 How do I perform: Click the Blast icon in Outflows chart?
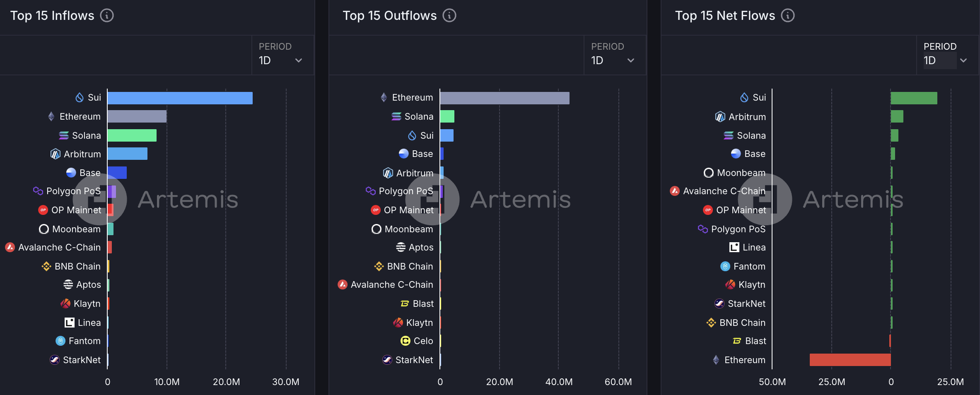(x=405, y=303)
